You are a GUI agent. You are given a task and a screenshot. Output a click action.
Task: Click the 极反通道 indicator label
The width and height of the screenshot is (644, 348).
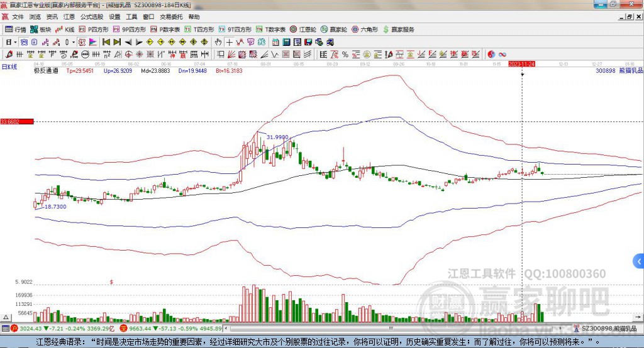(46, 70)
